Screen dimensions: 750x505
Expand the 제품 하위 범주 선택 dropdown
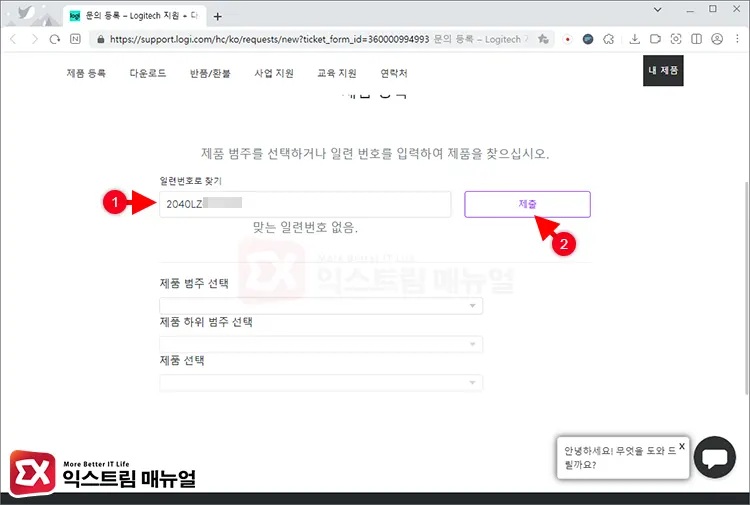[321, 344]
